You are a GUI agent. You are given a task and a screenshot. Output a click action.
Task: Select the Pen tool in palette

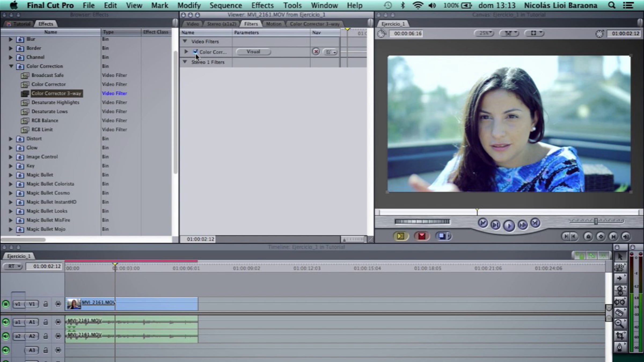point(620,347)
